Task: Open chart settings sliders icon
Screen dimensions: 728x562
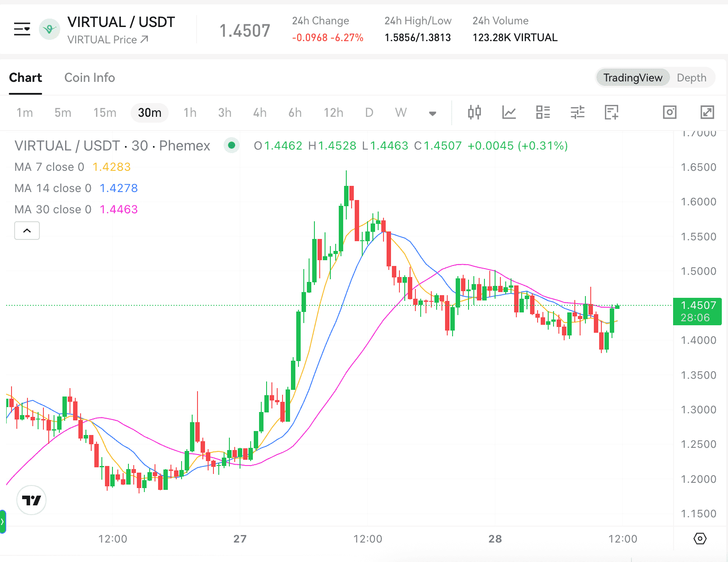Action: point(577,112)
